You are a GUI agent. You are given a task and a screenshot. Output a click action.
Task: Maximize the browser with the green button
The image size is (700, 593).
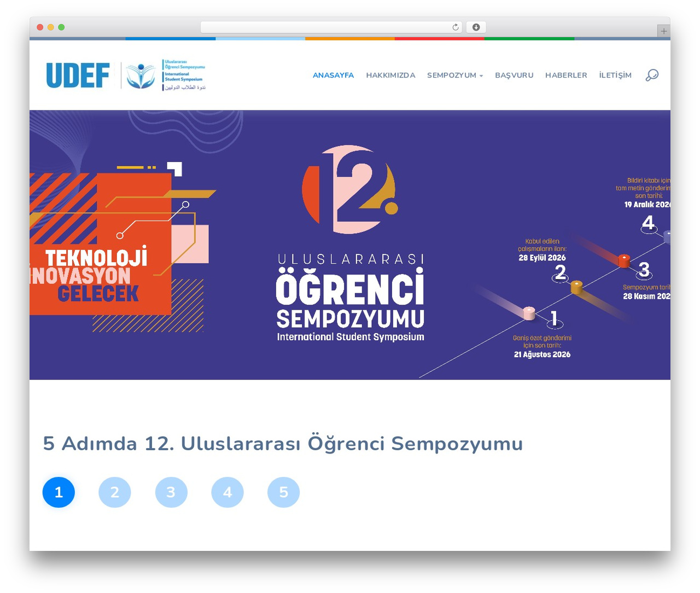61,27
